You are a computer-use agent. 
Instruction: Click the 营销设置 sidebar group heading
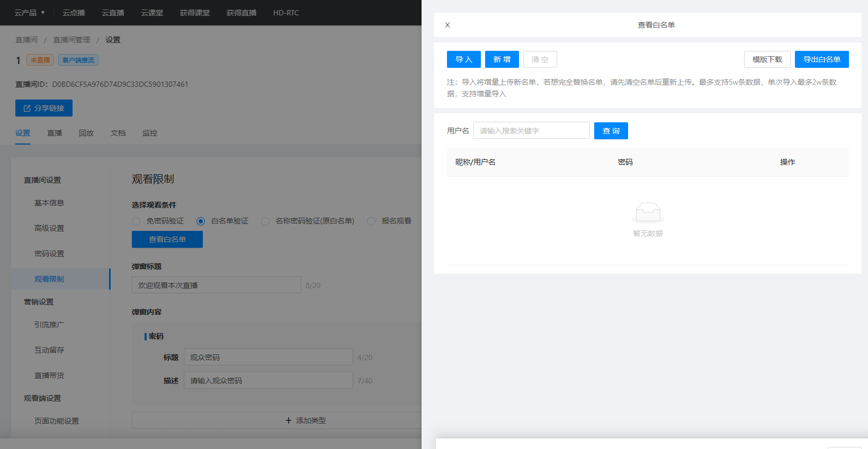pyautogui.click(x=39, y=302)
